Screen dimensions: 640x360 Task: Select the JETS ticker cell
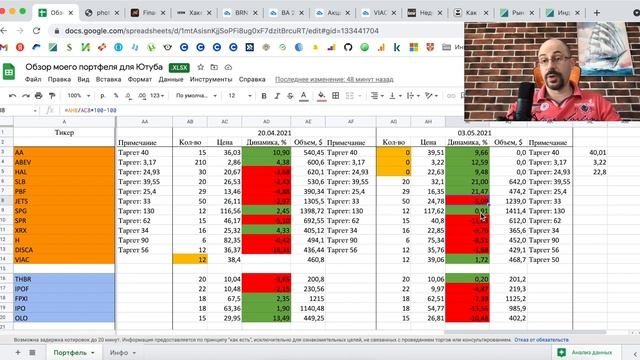64,201
